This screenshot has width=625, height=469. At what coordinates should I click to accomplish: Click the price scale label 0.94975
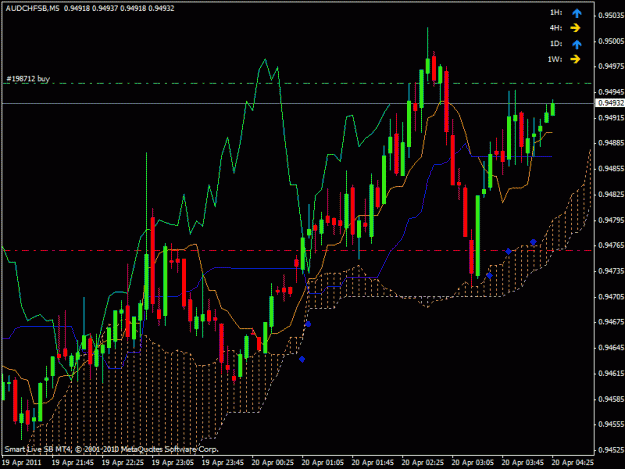611,66
